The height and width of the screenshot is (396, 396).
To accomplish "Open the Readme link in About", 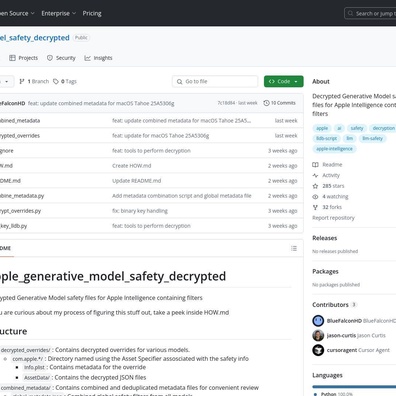I will [x=332, y=165].
